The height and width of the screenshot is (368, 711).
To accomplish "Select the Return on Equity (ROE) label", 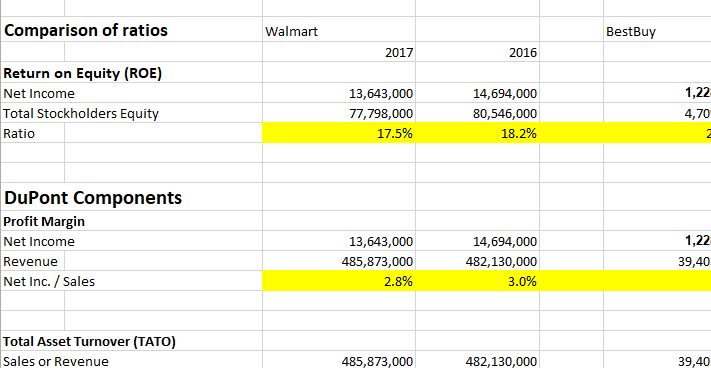I will [x=83, y=73].
